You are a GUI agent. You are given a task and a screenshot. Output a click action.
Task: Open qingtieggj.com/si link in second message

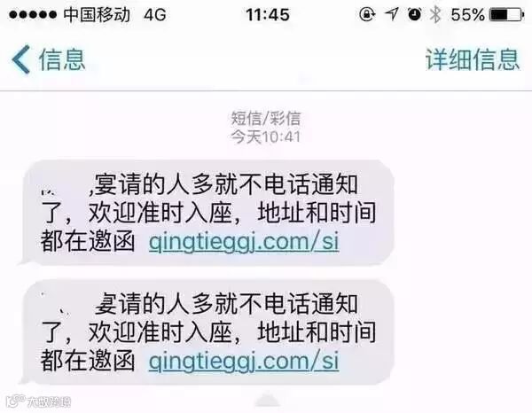click(244, 362)
